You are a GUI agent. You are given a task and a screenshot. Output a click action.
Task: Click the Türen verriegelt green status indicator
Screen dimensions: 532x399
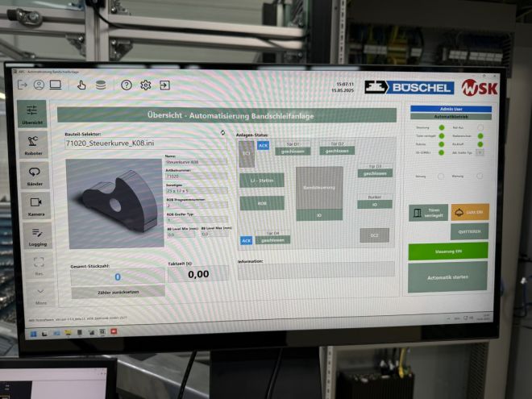tap(442, 135)
